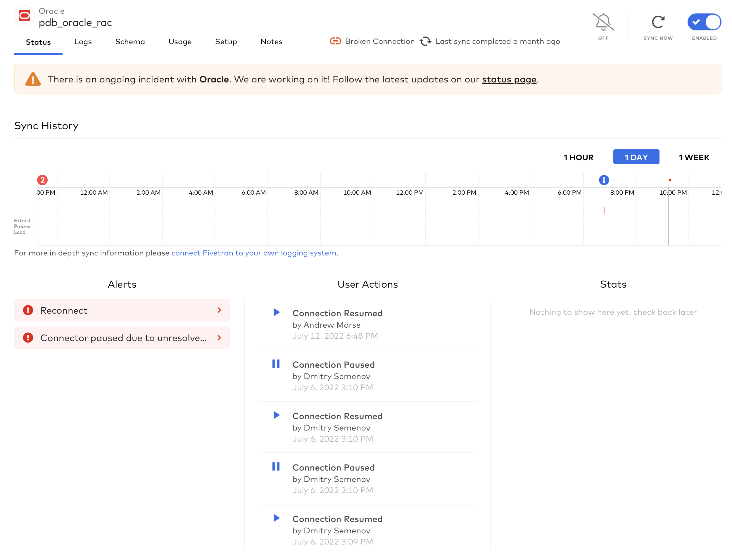Open the Logs tab
Screen dimensions: 732x560
(82, 41)
